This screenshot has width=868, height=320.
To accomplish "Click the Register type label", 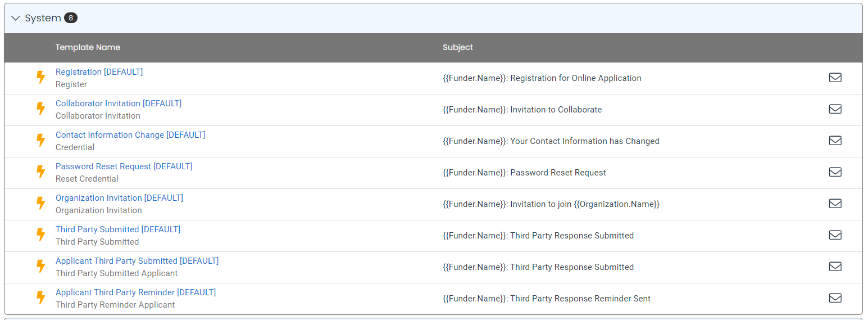I will tap(71, 84).
